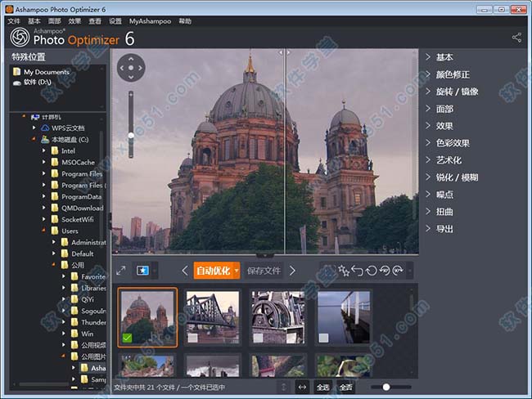Click the 保存文件 button
This screenshot has height=399, width=532.
(264, 271)
